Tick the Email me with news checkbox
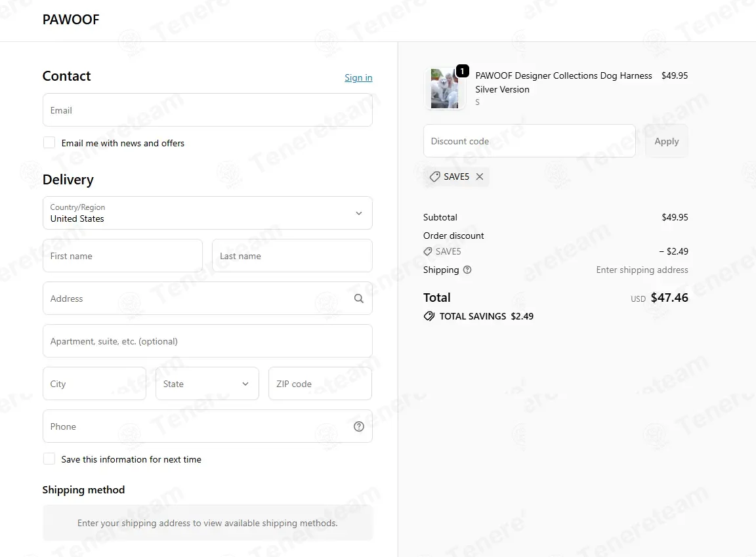756x557 pixels. tap(49, 142)
